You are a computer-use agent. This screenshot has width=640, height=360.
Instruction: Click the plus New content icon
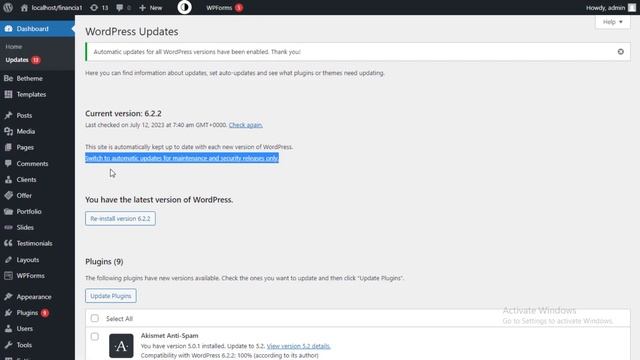pos(142,7)
